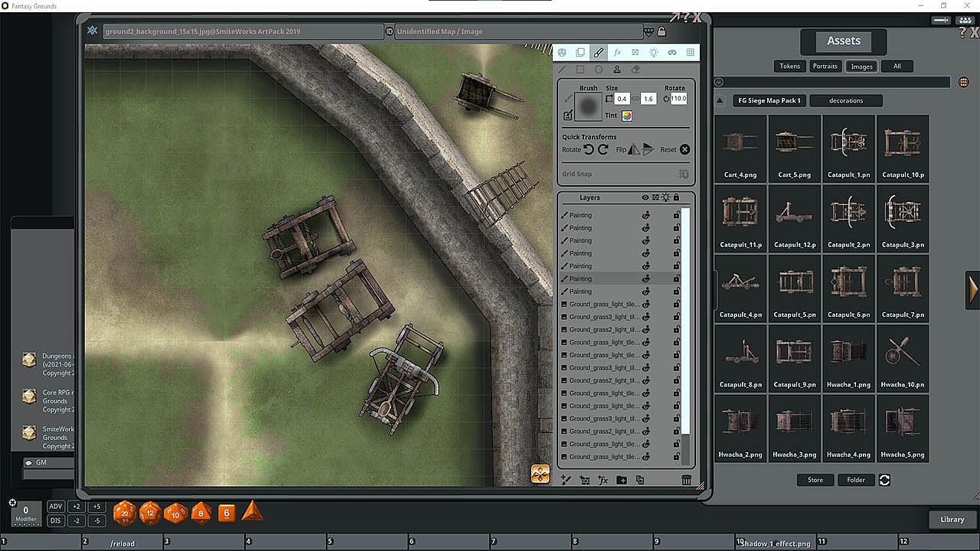This screenshot has width=980, height=551.
Task: Select the rectangle drawing tool
Action: click(x=580, y=70)
